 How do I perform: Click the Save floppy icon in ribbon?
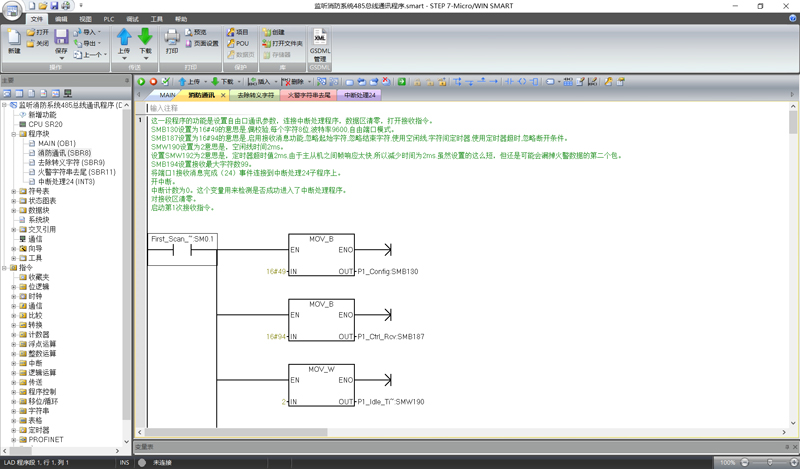click(x=61, y=37)
